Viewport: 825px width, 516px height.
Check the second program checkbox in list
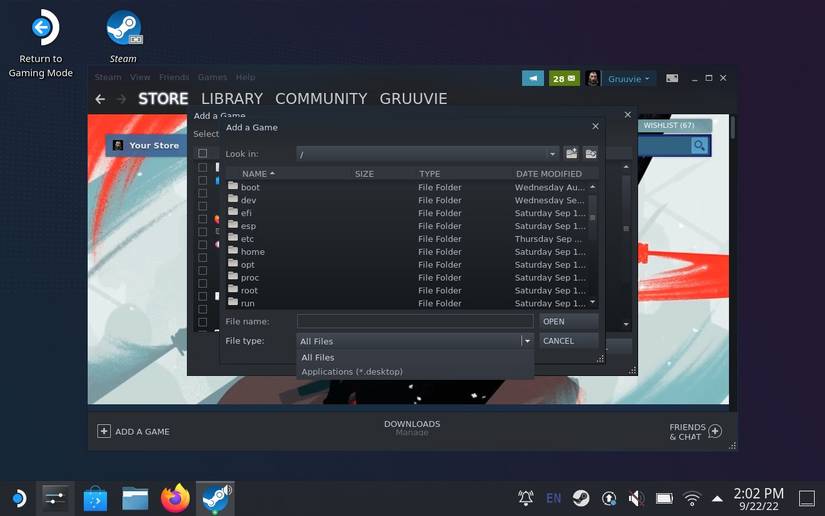tap(202, 181)
